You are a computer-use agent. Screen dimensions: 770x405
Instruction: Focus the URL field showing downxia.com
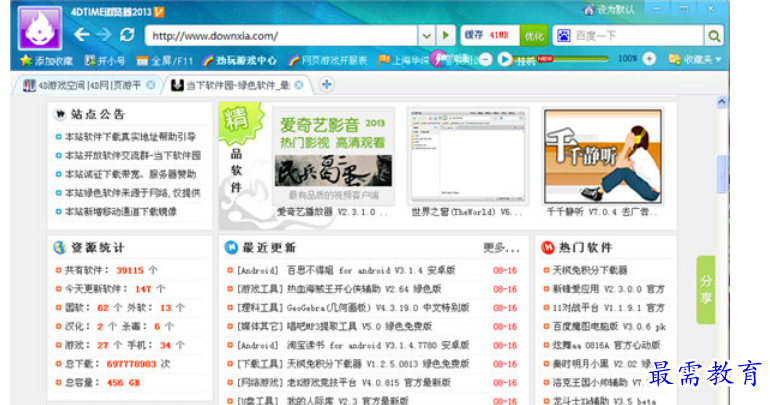click(281, 36)
